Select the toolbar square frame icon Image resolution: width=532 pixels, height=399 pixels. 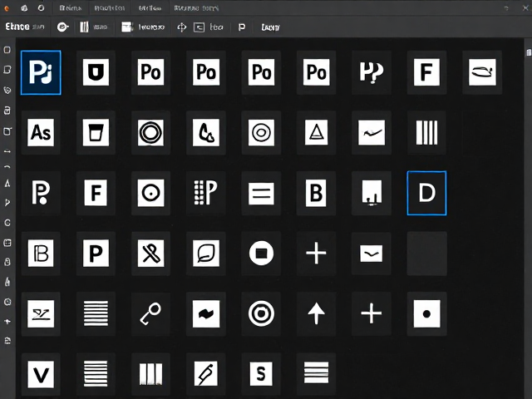(x=199, y=27)
